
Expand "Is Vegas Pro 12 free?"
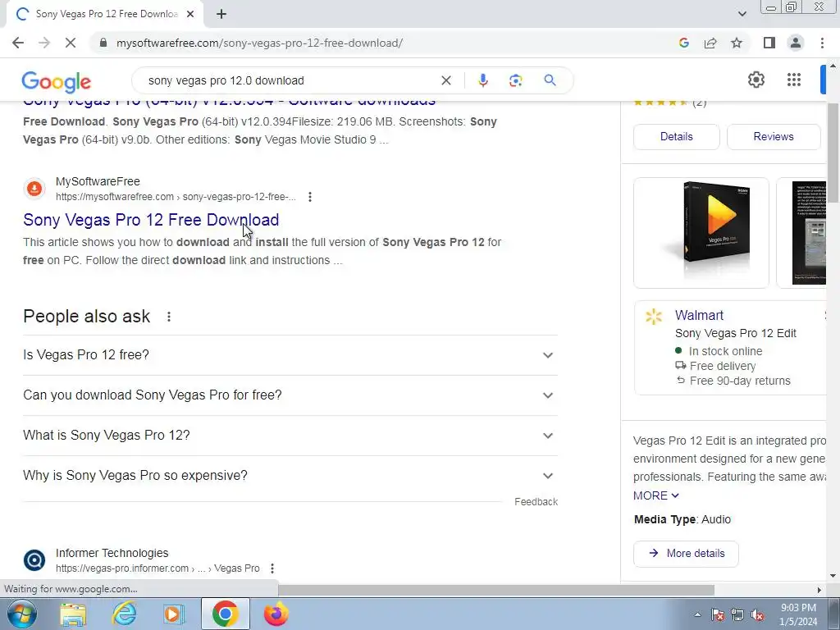(x=290, y=355)
